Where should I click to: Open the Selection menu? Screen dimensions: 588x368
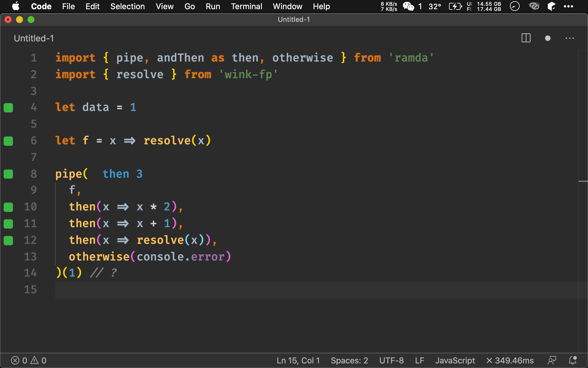pos(127,6)
